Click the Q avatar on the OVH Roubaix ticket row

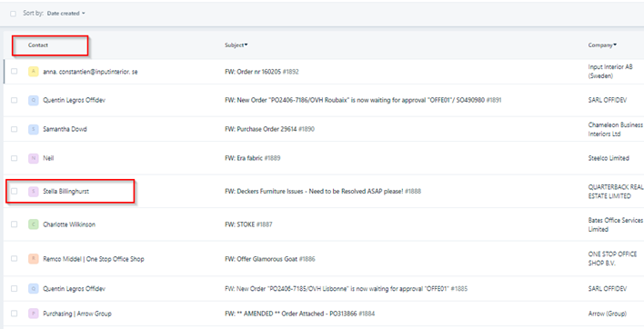point(34,100)
